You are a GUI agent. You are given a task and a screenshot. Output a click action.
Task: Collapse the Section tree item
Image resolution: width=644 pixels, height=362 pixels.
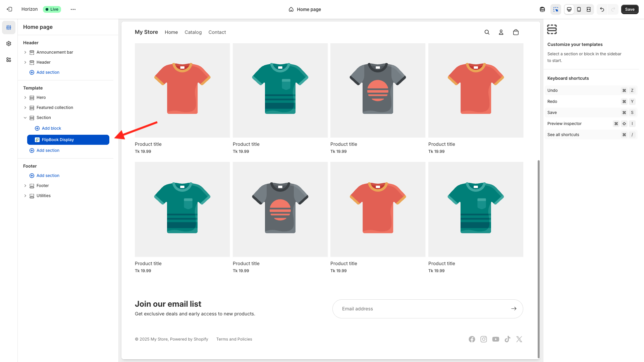click(25, 118)
